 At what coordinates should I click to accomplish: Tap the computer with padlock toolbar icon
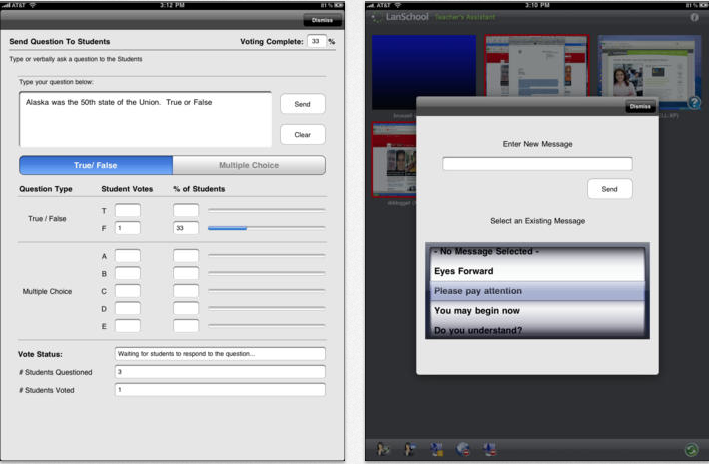pos(436,449)
